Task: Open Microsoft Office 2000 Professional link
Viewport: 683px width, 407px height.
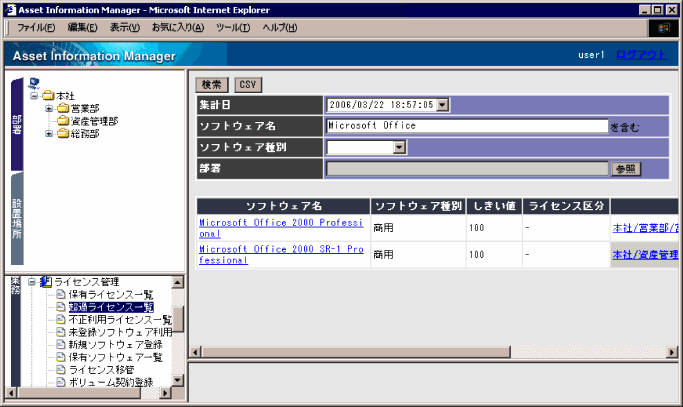Action: pyautogui.click(x=281, y=228)
